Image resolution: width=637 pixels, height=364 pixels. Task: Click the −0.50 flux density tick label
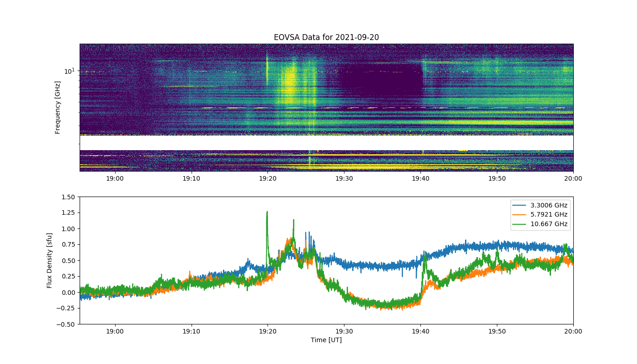67,324
